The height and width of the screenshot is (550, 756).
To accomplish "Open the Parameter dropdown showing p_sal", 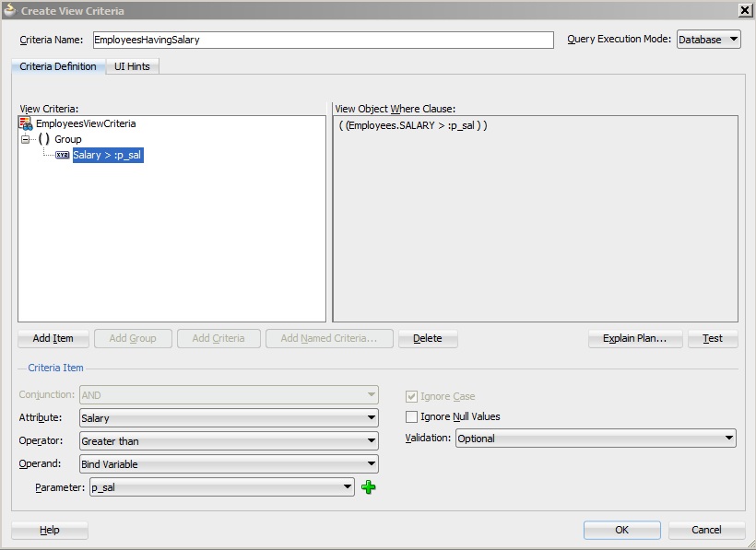I will pyautogui.click(x=348, y=486).
